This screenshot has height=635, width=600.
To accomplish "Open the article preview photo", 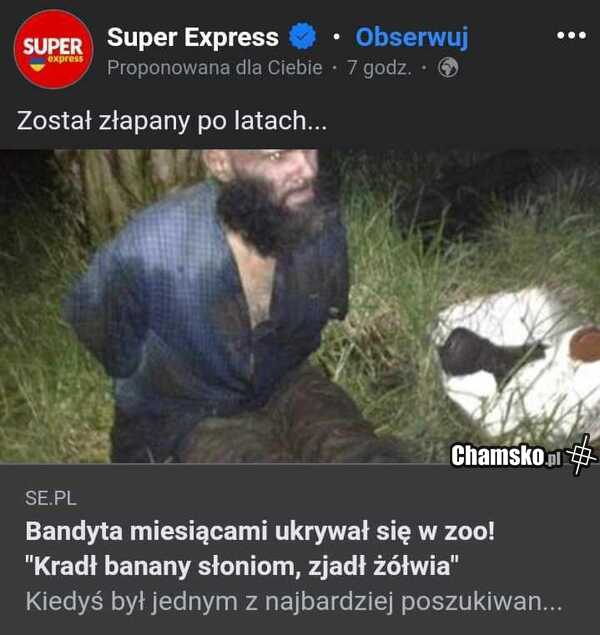I will tap(300, 307).
